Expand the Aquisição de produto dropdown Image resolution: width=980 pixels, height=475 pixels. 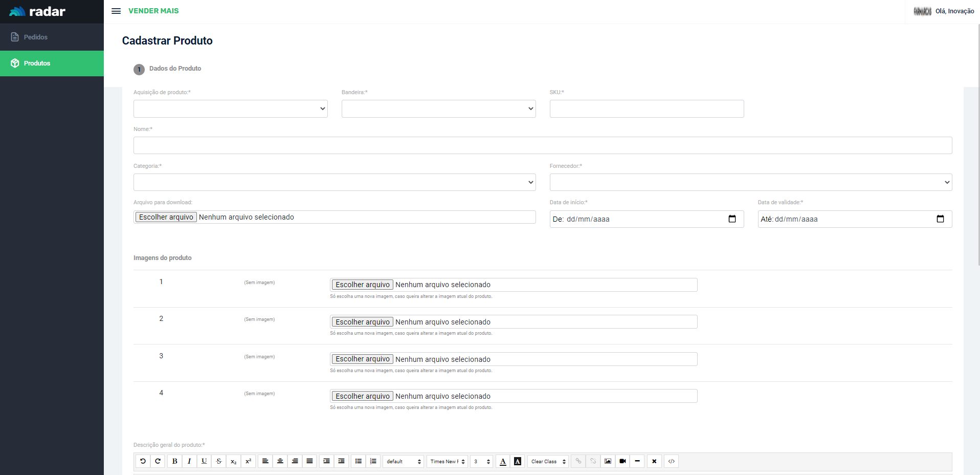point(230,109)
